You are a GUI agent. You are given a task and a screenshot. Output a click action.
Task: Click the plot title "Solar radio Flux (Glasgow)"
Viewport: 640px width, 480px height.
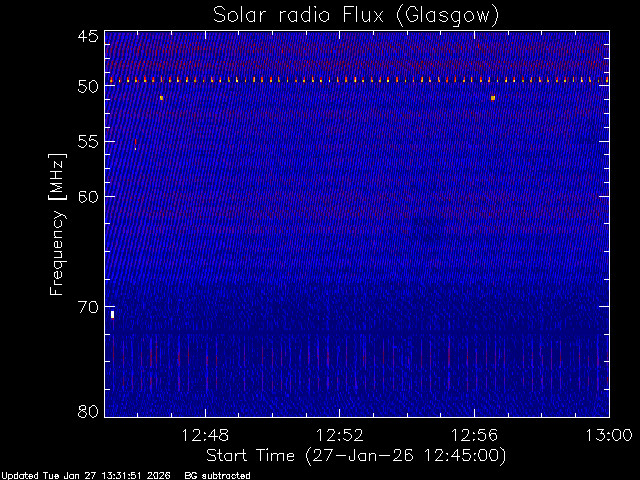356,16
